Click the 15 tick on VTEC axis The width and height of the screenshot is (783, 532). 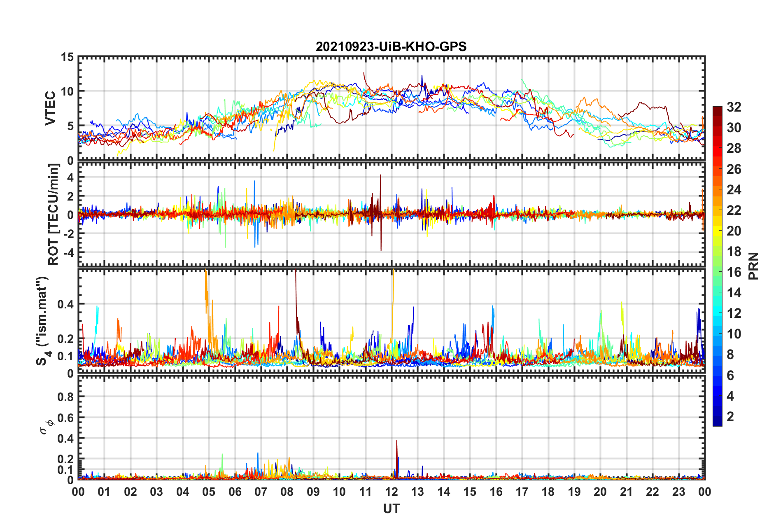pos(68,57)
